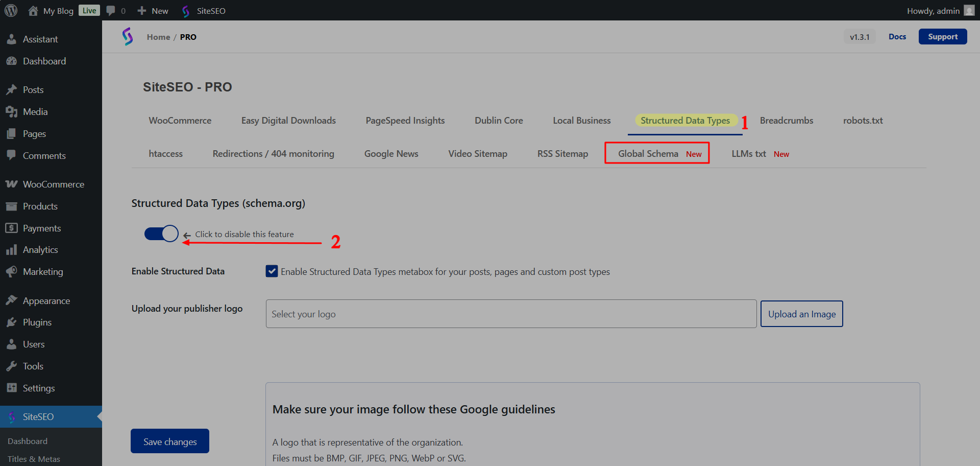Open the comments bubble icon in admin bar
The height and width of the screenshot is (466, 980).
coord(111,11)
